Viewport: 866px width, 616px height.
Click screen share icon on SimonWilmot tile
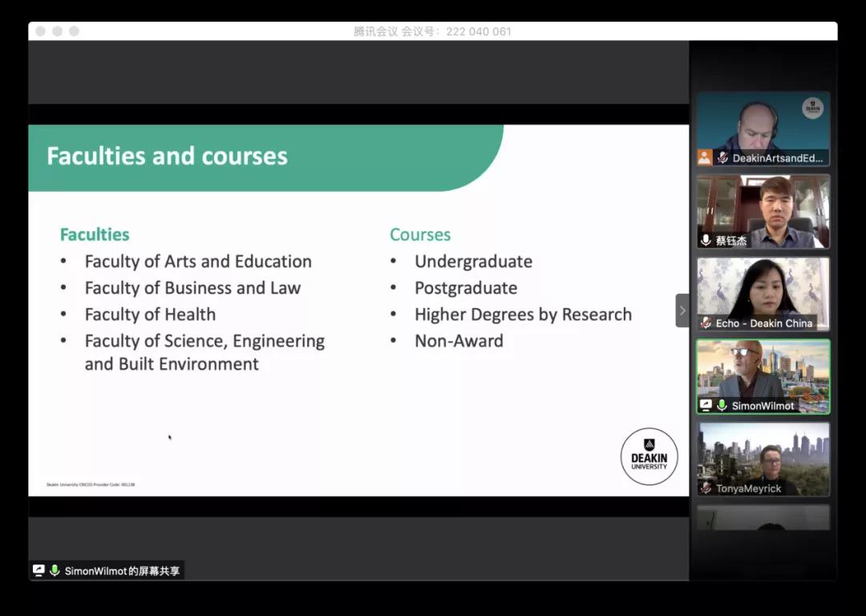(706, 406)
